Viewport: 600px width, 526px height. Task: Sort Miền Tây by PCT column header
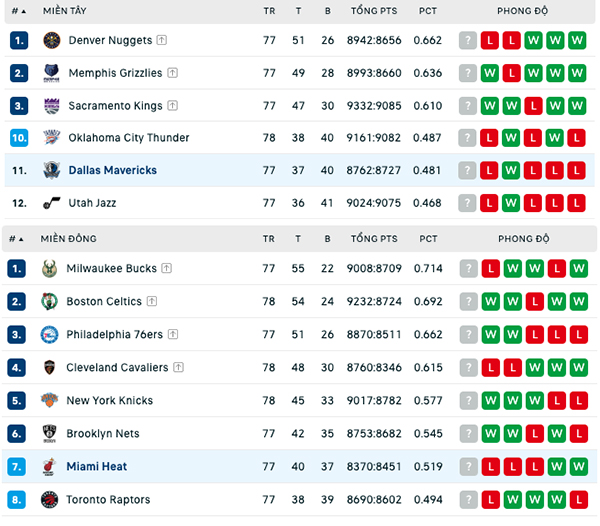[x=427, y=11]
